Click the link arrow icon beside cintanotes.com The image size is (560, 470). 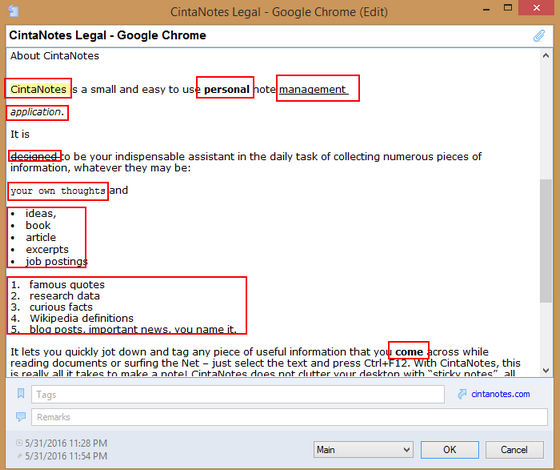462,394
